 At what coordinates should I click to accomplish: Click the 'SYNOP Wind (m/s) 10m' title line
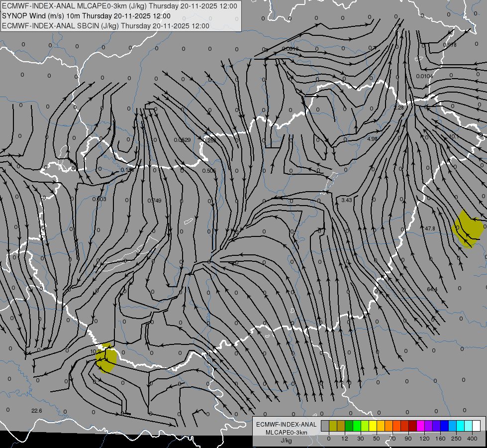click(x=87, y=16)
